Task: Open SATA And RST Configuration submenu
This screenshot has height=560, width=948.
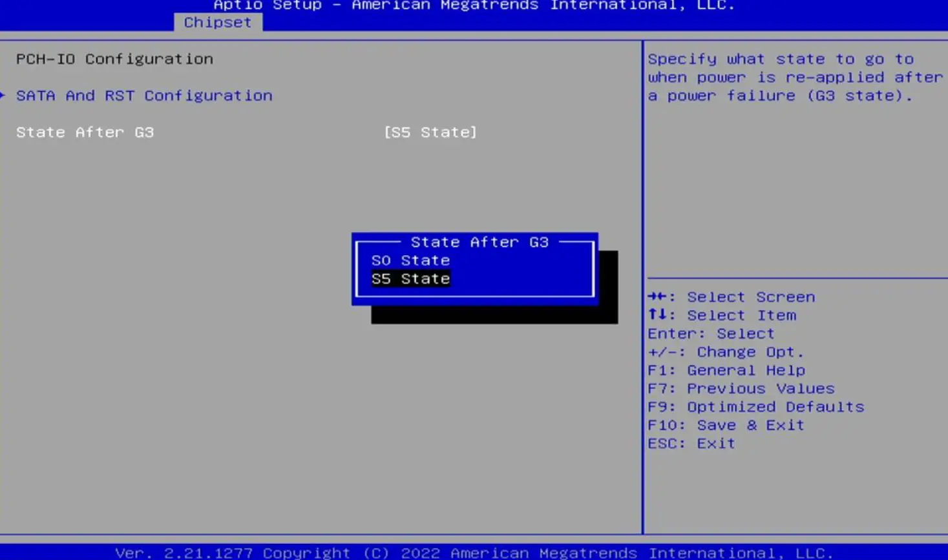Action: 143,95
